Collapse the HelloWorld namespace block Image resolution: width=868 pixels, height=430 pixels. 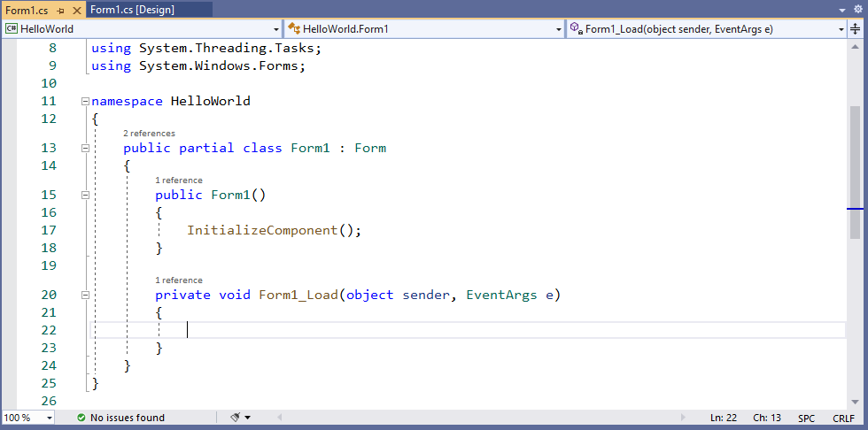click(85, 101)
